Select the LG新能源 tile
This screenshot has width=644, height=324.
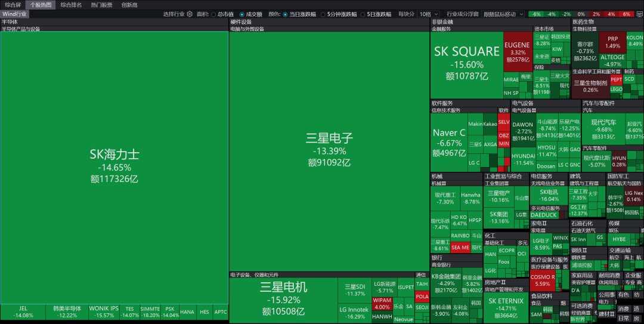(x=385, y=287)
